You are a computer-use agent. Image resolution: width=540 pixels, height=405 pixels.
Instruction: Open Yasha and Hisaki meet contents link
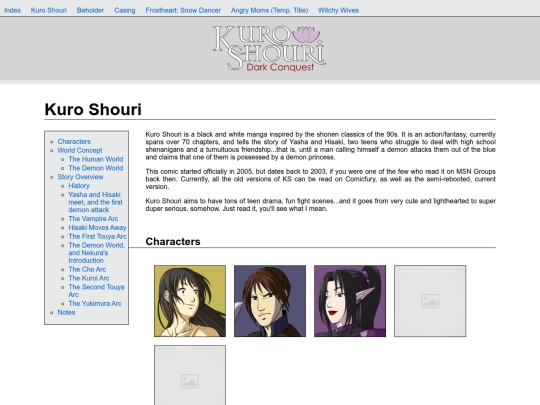(95, 202)
